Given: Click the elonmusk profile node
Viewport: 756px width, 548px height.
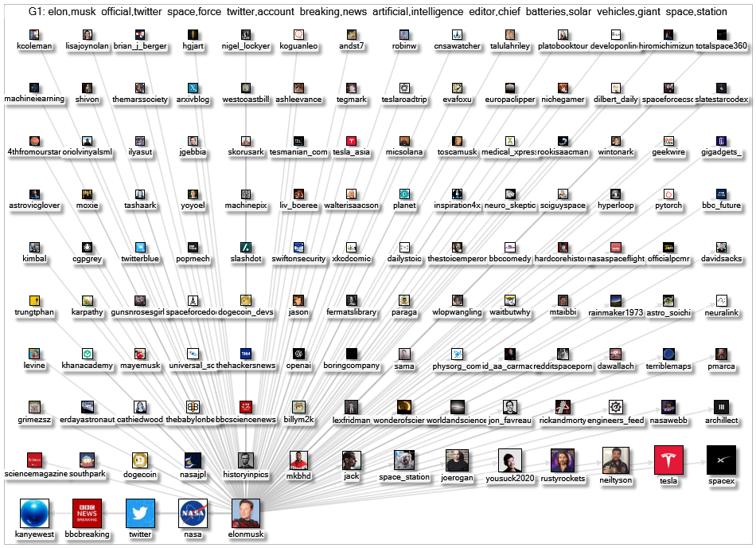Looking at the screenshot, I should click(x=245, y=514).
